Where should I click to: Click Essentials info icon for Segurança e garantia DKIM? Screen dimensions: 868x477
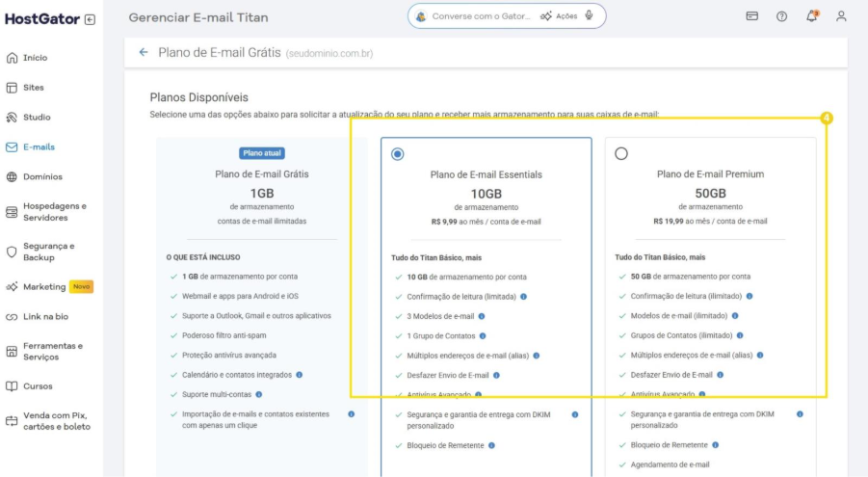point(574,414)
